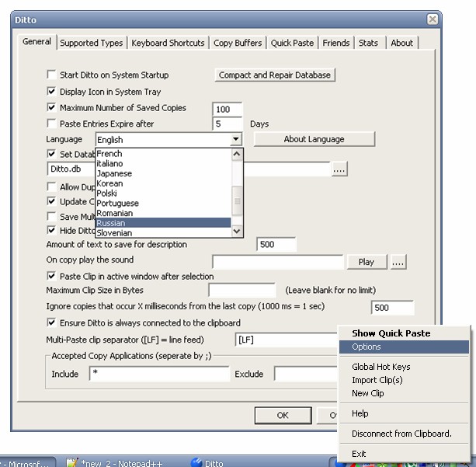Choose Import Clip(s) from tray menu
476x467 pixels.
pyautogui.click(x=404, y=380)
